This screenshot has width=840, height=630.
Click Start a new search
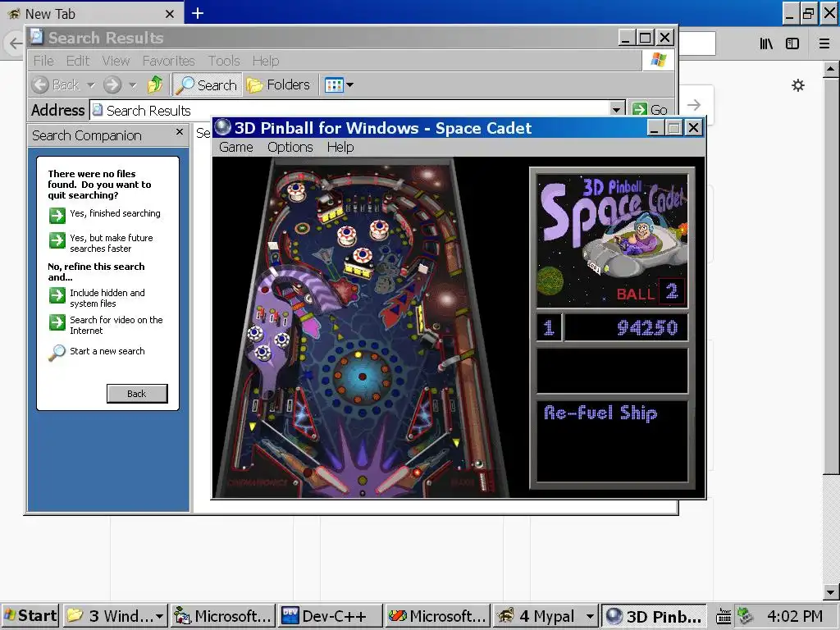(107, 351)
